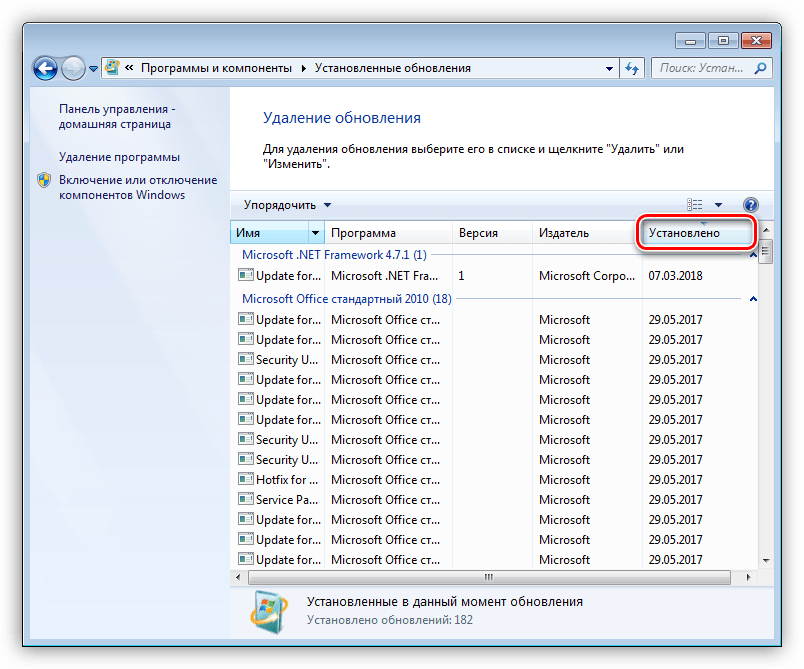Collapse the Microsoft .NET Framework 4.7.1 group

(x=753, y=254)
